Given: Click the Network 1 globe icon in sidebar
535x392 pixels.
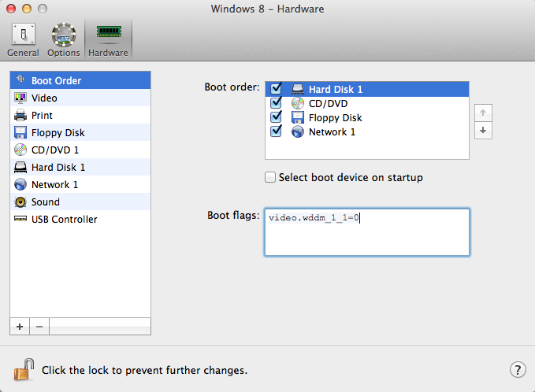Looking at the screenshot, I should [x=20, y=184].
